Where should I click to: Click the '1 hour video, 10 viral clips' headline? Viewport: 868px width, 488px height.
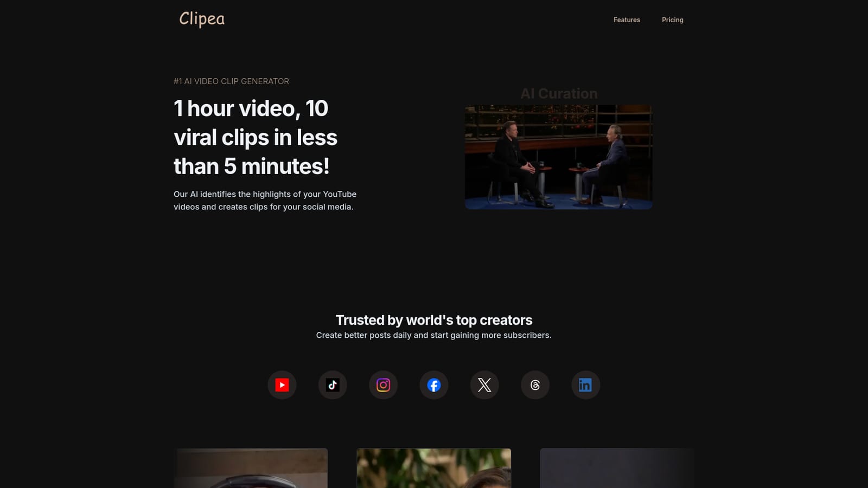pyautogui.click(x=256, y=137)
